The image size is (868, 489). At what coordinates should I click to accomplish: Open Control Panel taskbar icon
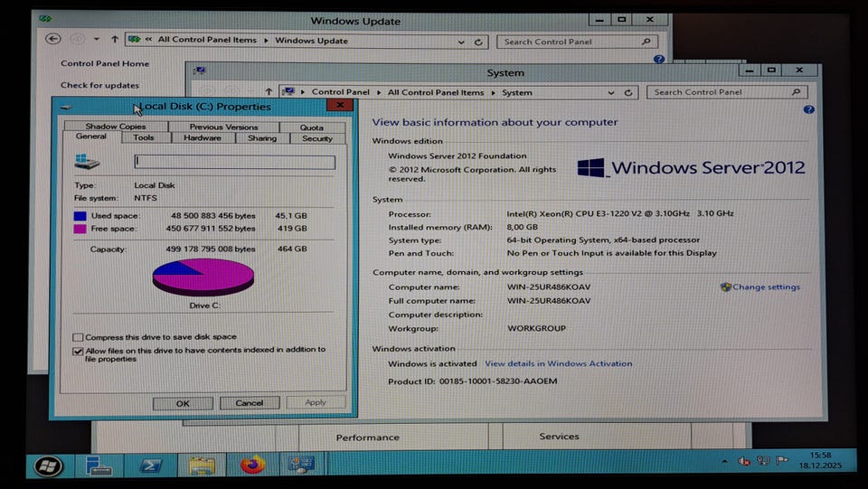(301, 465)
